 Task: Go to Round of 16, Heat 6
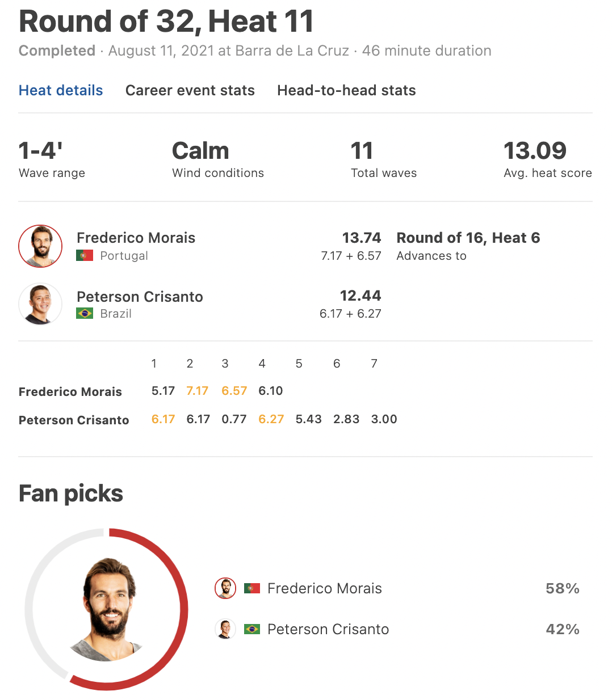click(468, 238)
